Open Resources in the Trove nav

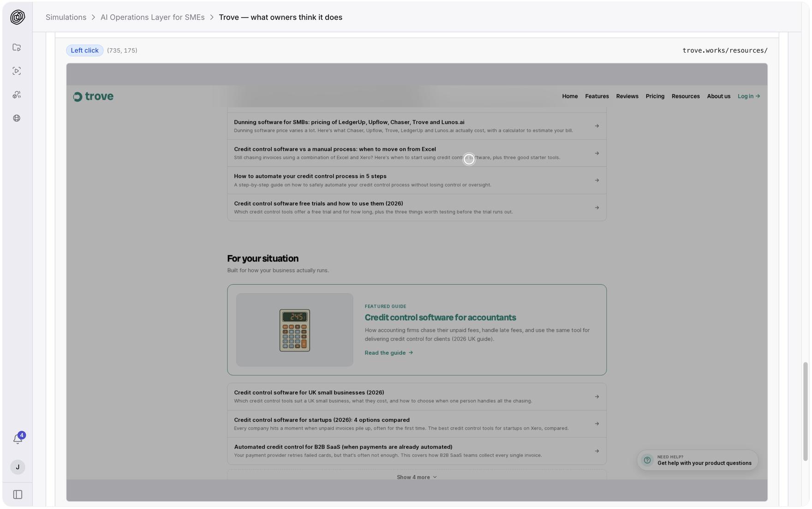tap(686, 96)
